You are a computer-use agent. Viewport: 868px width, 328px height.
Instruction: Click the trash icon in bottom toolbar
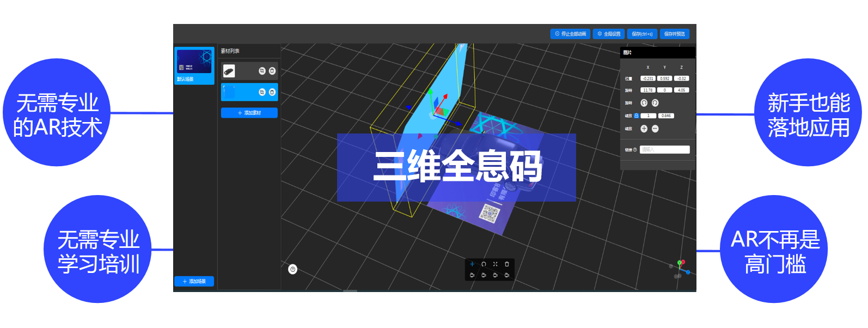pyautogui.click(x=507, y=264)
